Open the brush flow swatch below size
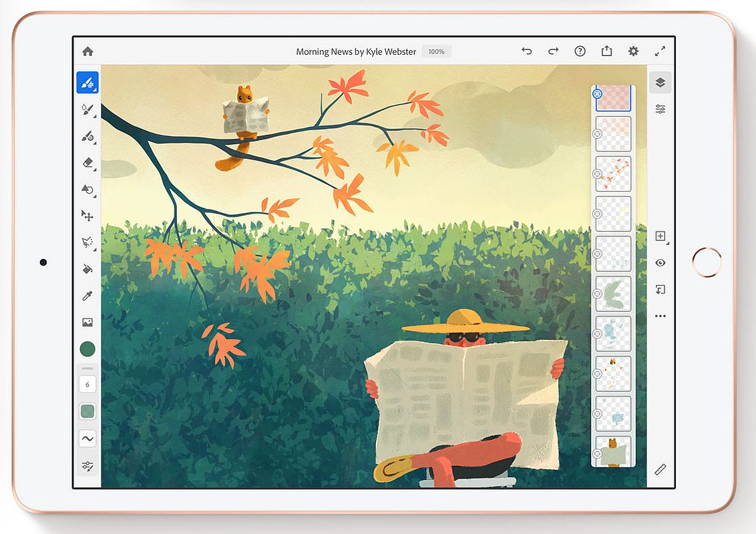The width and height of the screenshot is (756, 534). (87, 411)
